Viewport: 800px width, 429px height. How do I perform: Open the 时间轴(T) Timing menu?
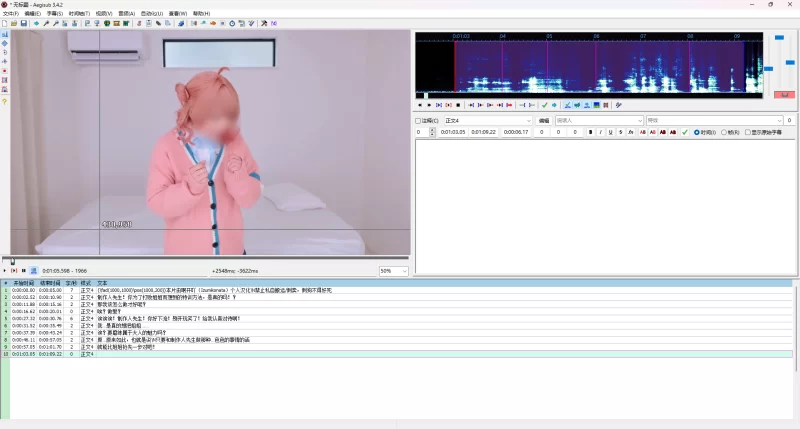coord(79,13)
